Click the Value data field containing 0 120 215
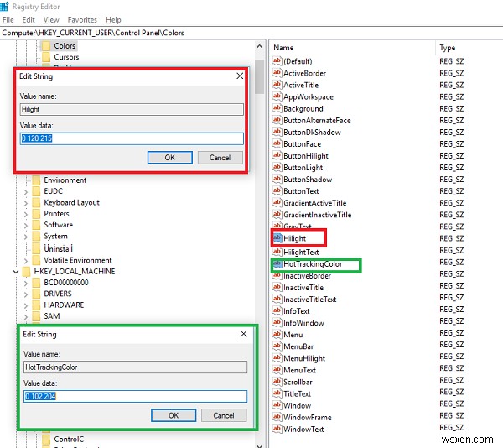This screenshot has width=503, height=448. click(x=132, y=138)
